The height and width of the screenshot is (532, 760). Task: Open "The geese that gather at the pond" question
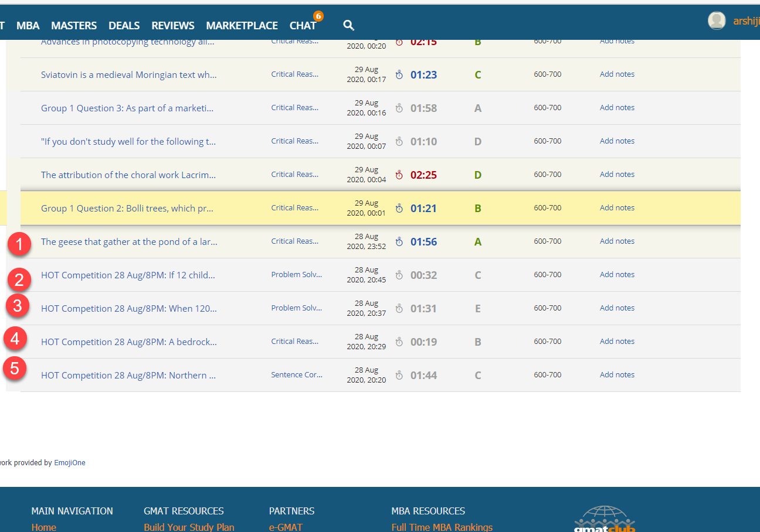pyautogui.click(x=129, y=241)
